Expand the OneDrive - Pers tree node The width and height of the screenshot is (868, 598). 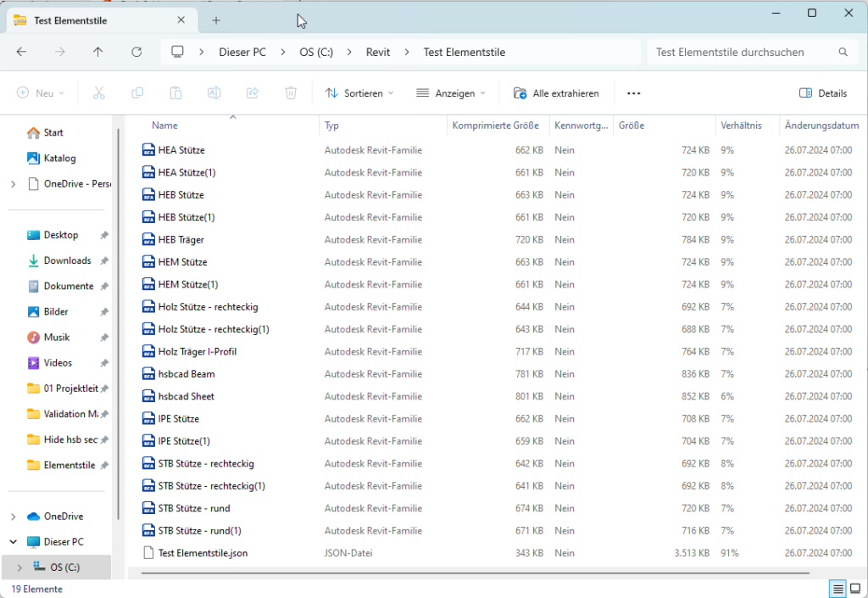[14, 184]
